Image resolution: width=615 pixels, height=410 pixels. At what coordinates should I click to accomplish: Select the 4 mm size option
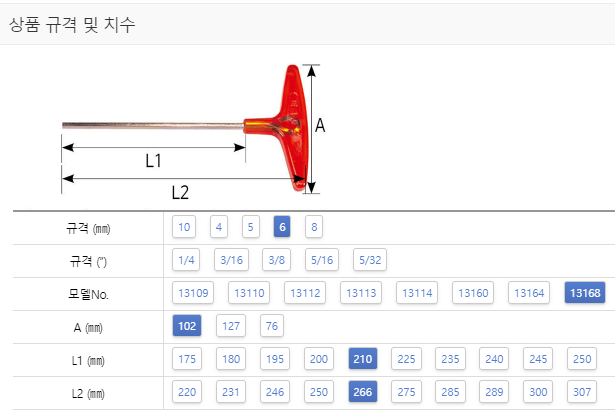219,227
